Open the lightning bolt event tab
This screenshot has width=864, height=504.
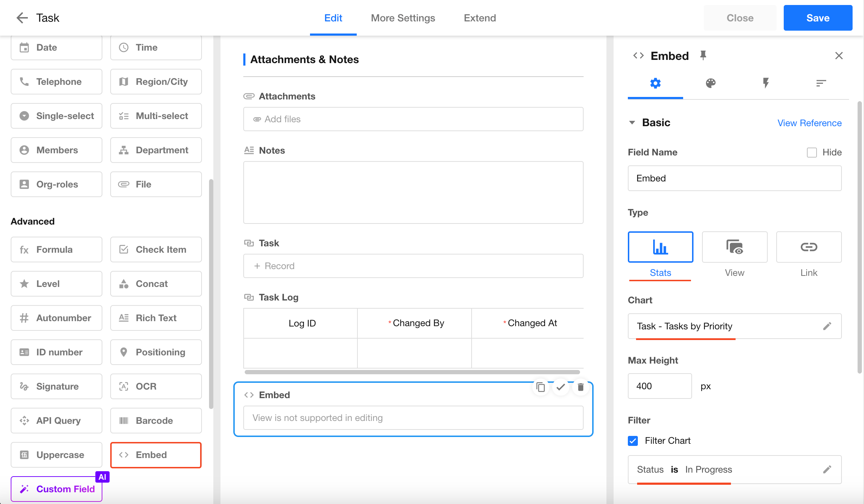coord(766,83)
